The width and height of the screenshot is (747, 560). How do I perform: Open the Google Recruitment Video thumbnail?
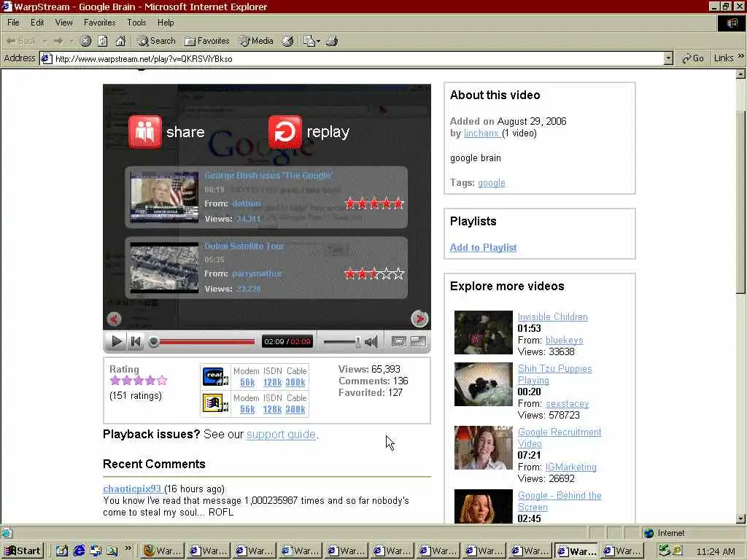484,448
